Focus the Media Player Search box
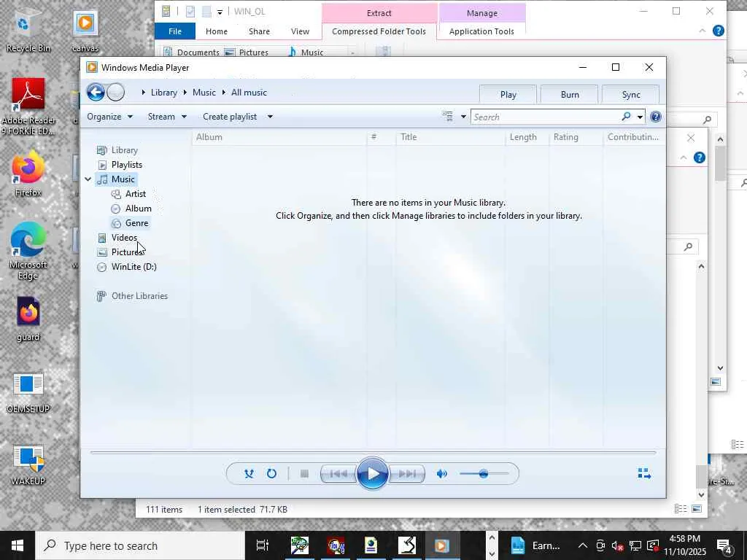 (546, 117)
